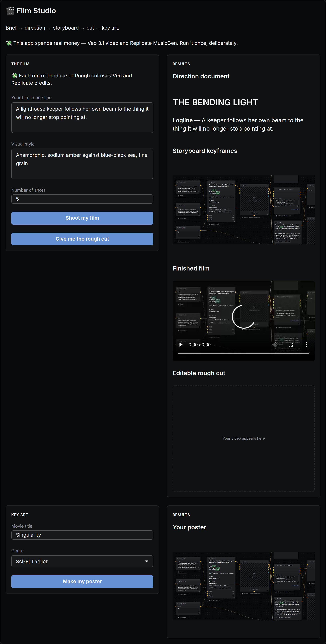Click the money icon in the spending warning
The width and height of the screenshot is (326, 644).
point(9,43)
